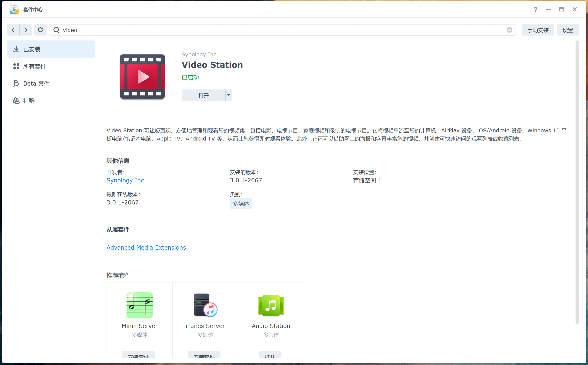
Task: Select the 已安装 sidebar tab
Action: click(51, 49)
